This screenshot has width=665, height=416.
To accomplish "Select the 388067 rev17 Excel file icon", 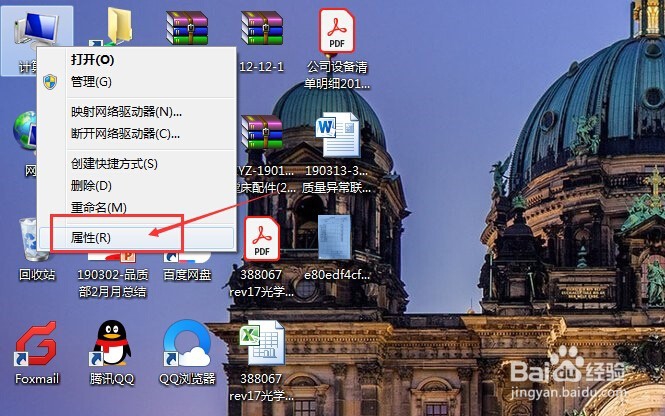I will (262, 343).
